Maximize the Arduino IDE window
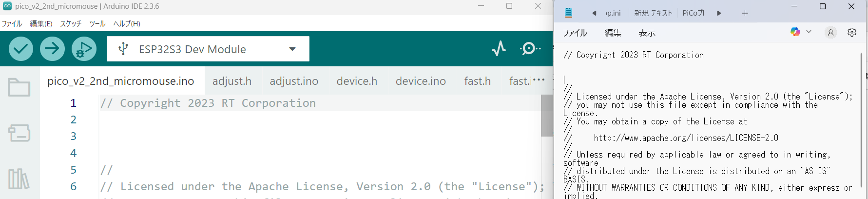Image resolution: width=868 pixels, height=199 pixels. pyautogui.click(x=509, y=6)
